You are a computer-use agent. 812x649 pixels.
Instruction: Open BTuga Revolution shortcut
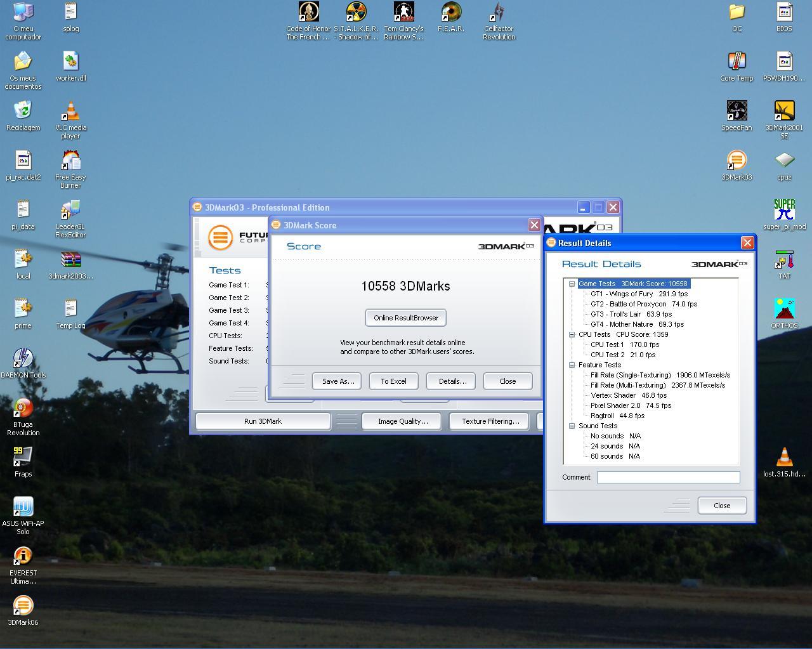tap(23, 407)
